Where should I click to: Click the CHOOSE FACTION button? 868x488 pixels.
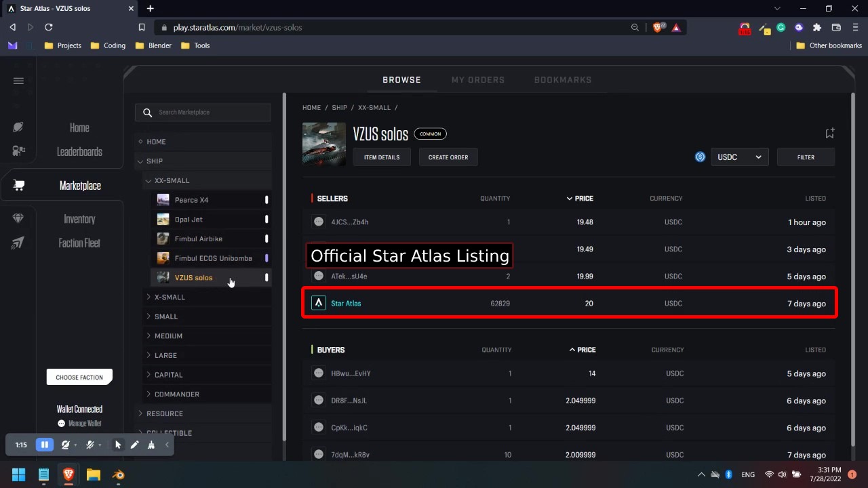coord(79,378)
